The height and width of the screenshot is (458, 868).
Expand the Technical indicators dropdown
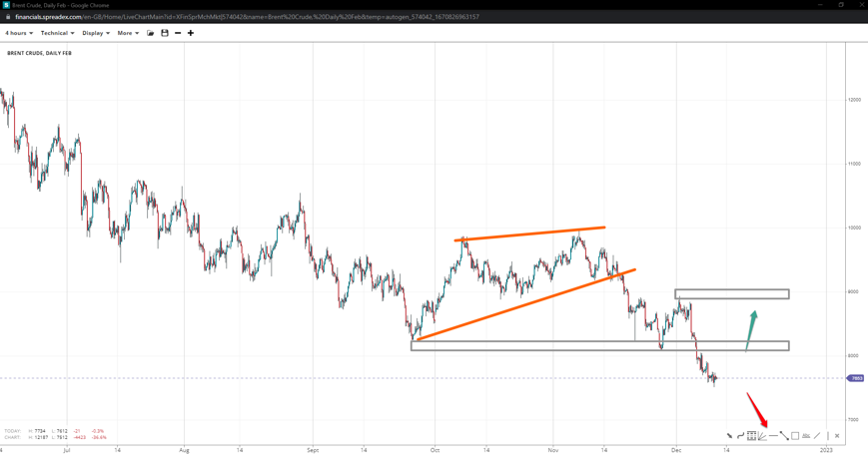point(57,33)
